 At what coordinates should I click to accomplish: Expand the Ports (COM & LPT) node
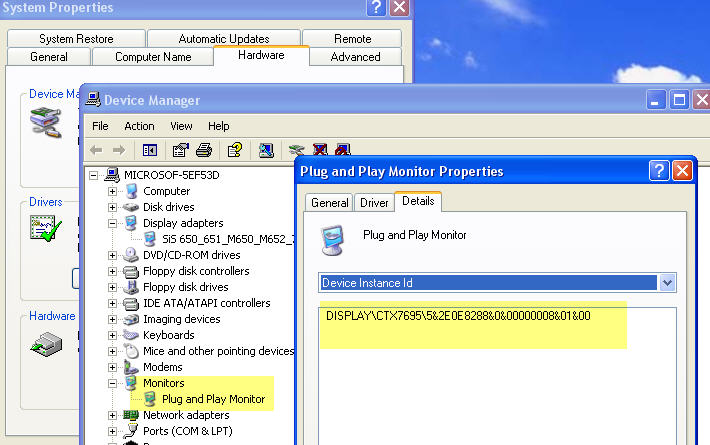point(112,431)
